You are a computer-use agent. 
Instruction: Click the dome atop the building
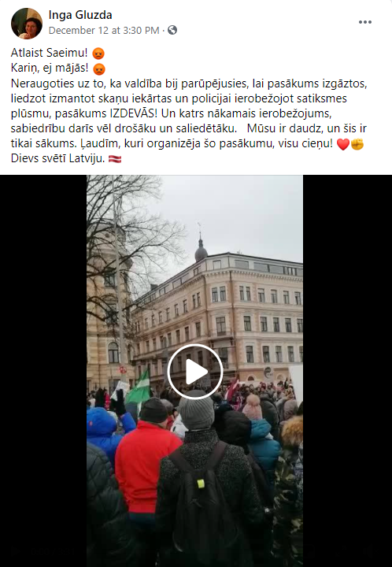(201, 250)
